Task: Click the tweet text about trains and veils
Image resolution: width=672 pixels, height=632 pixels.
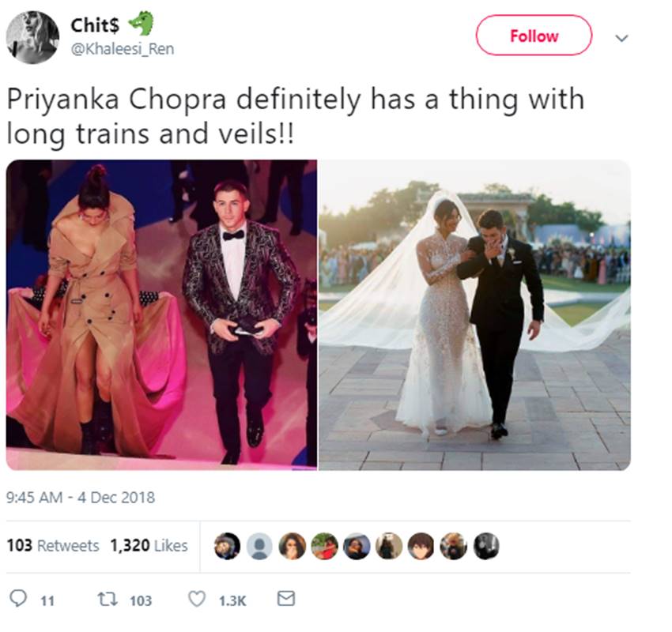Action: (296, 116)
